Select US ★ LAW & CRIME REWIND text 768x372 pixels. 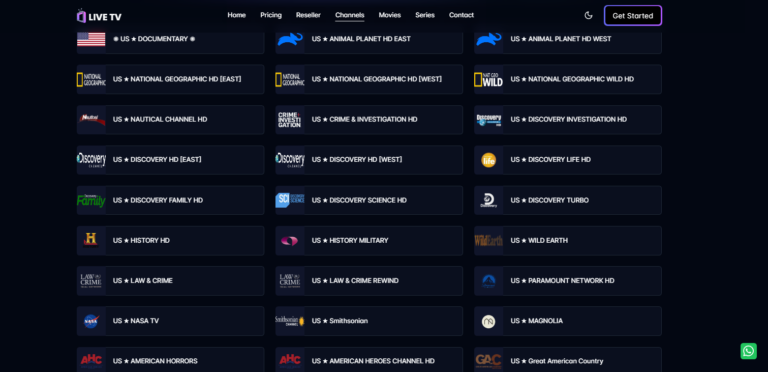pyautogui.click(x=355, y=280)
